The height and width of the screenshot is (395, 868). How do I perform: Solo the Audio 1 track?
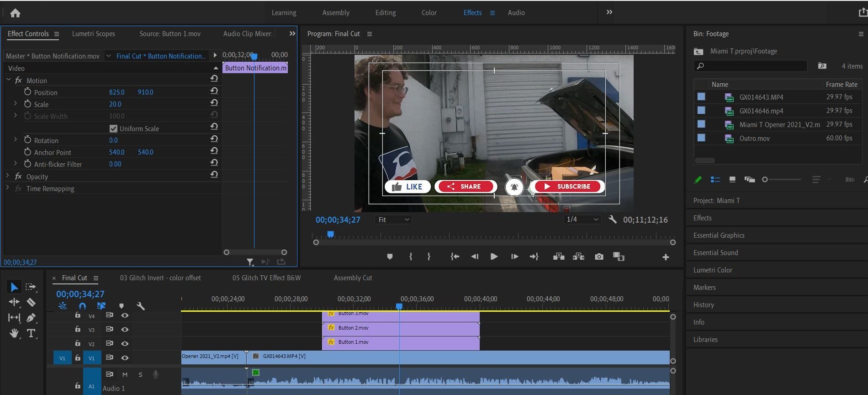point(140,374)
